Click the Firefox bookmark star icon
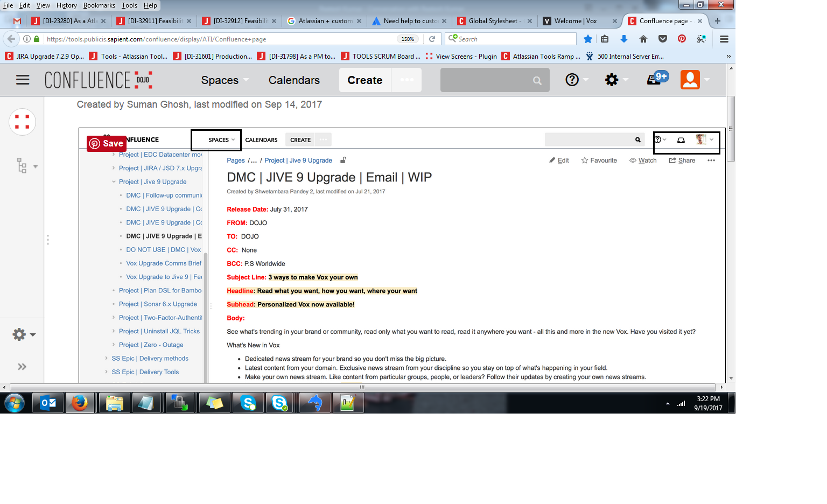The image size is (827, 504). [x=588, y=39]
